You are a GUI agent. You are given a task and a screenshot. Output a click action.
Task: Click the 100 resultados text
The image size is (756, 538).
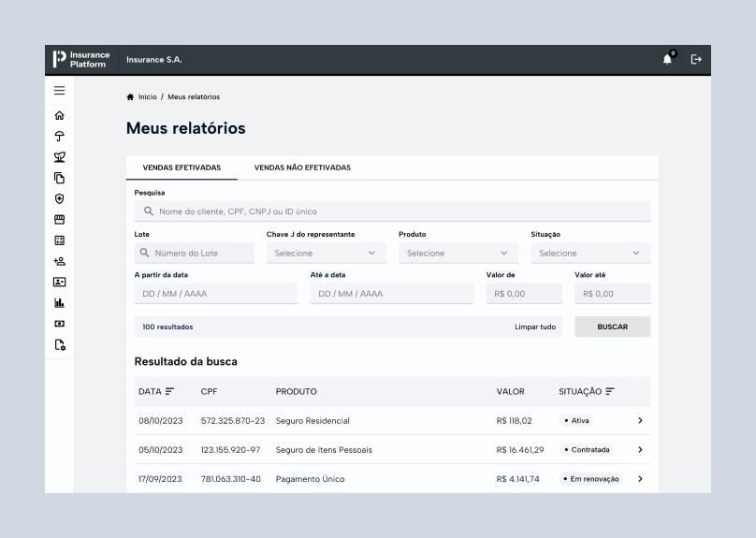[167, 327]
